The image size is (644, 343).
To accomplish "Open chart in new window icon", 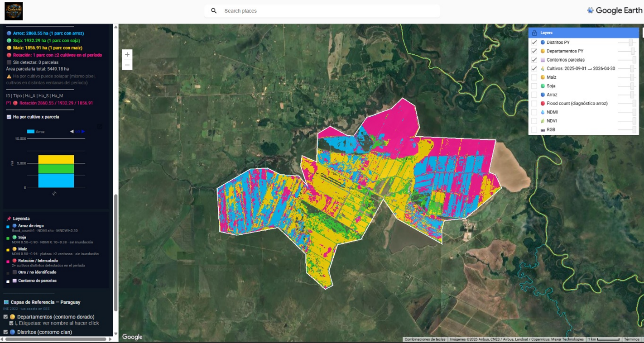I will pyautogui.click(x=100, y=127).
